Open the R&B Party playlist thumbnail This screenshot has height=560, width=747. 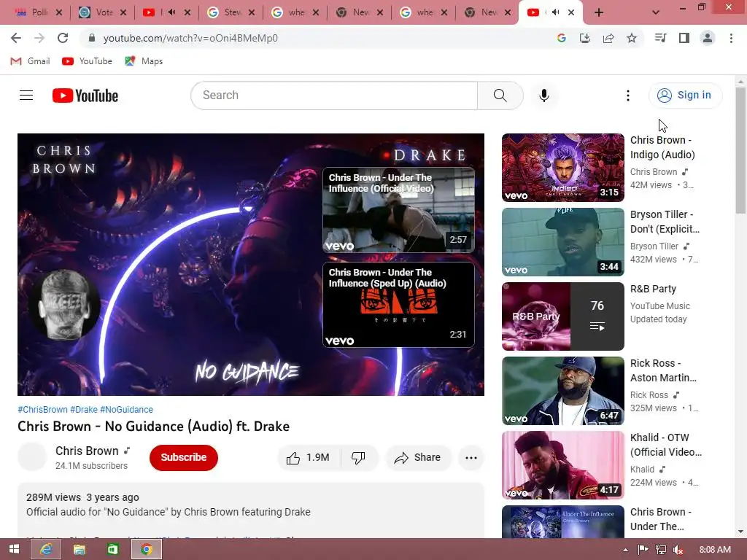[x=562, y=316]
